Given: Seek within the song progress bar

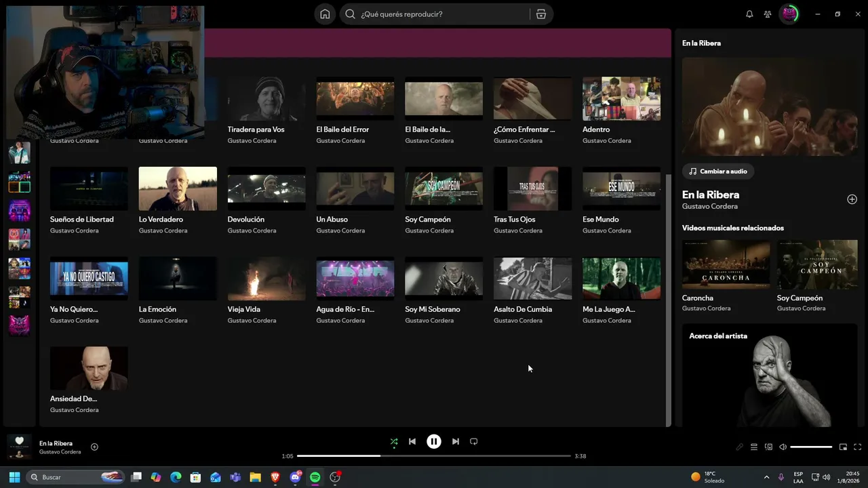Looking at the screenshot, I should [x=434, y=456].
